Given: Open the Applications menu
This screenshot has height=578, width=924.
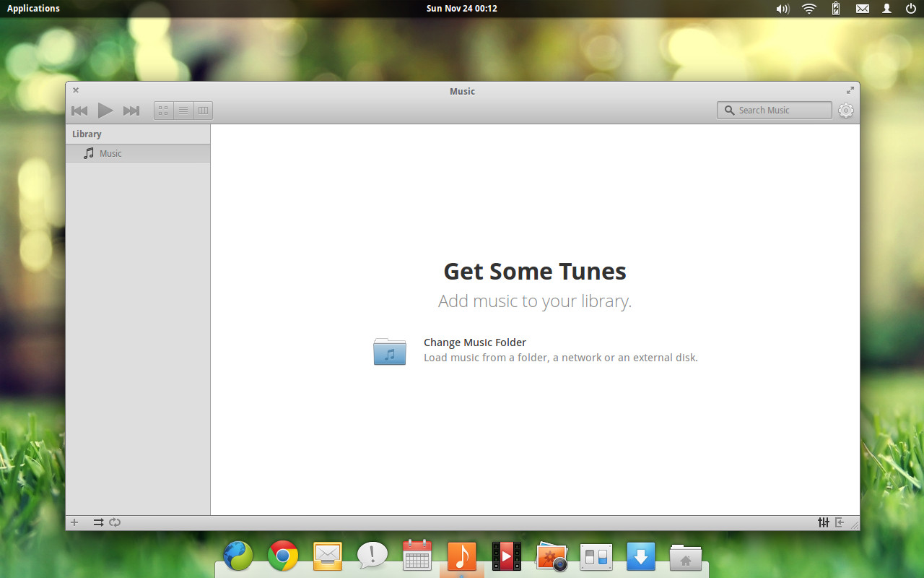Looking at the screenshot, I should (33, 9).
